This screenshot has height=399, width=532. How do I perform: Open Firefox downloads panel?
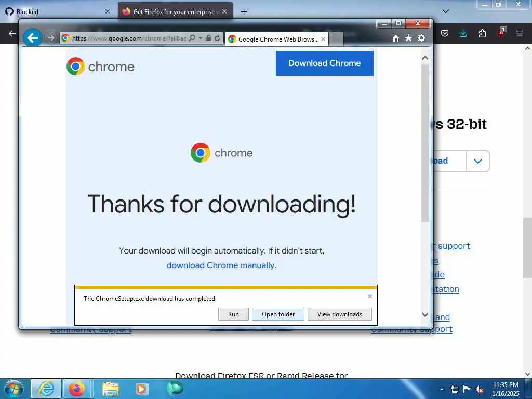(x=463, y=33)
